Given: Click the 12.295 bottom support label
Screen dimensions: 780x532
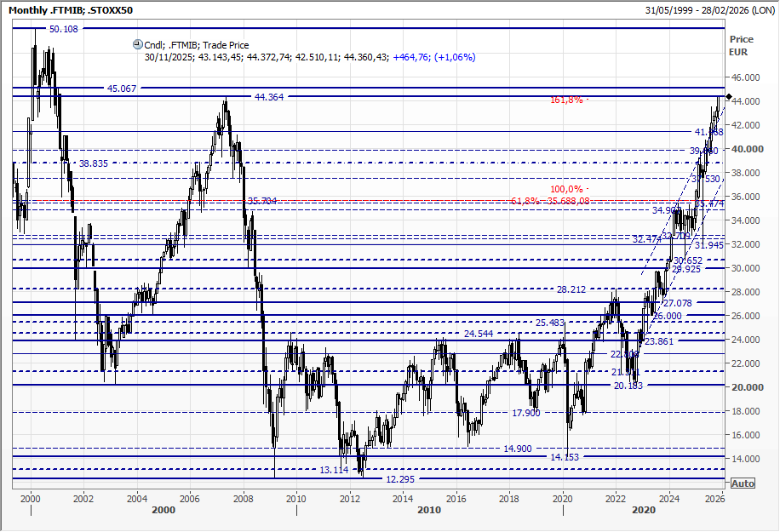Looking at the screenshot, I should 401,479.
